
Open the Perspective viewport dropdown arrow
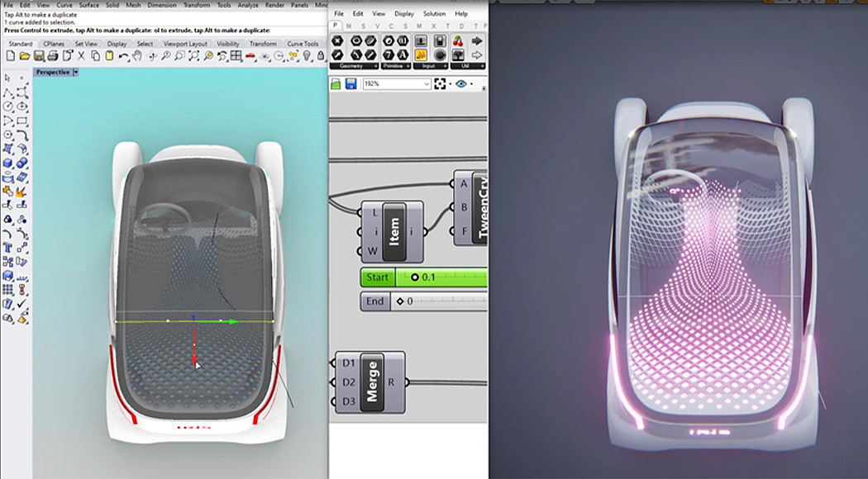tap(76, 73)
